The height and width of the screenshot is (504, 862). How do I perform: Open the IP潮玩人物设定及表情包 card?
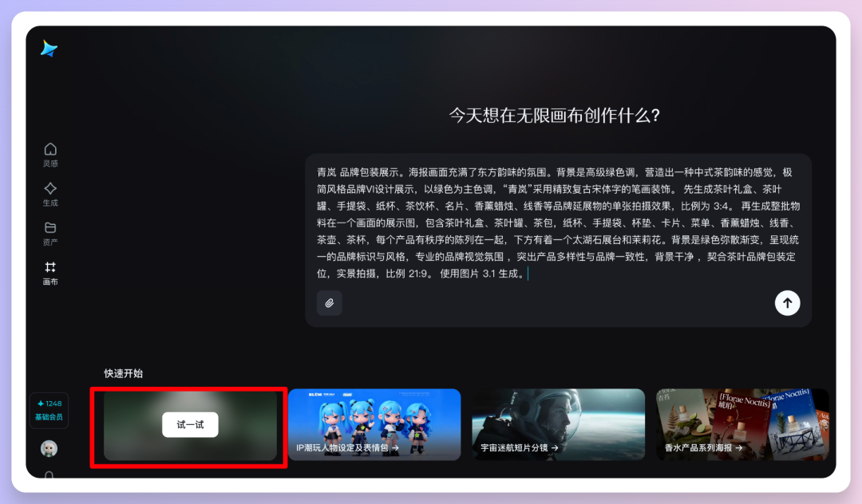[374, 424]
